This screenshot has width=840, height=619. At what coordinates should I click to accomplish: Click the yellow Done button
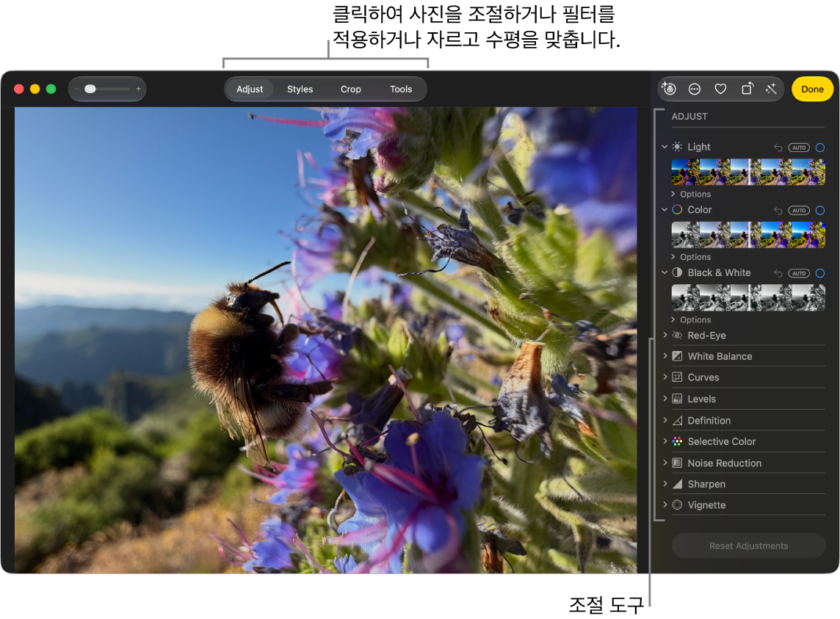point(812,89)
